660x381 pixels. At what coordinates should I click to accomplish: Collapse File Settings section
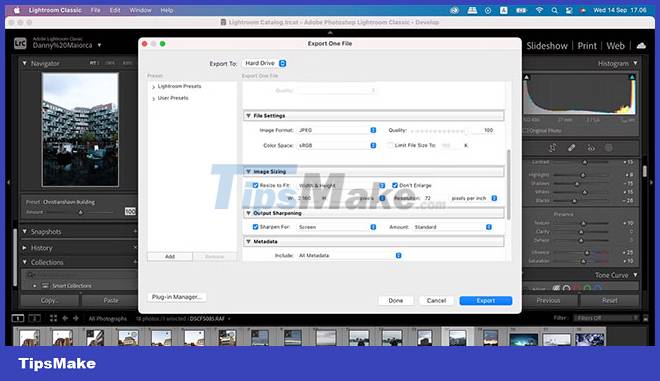click(248, 116)
